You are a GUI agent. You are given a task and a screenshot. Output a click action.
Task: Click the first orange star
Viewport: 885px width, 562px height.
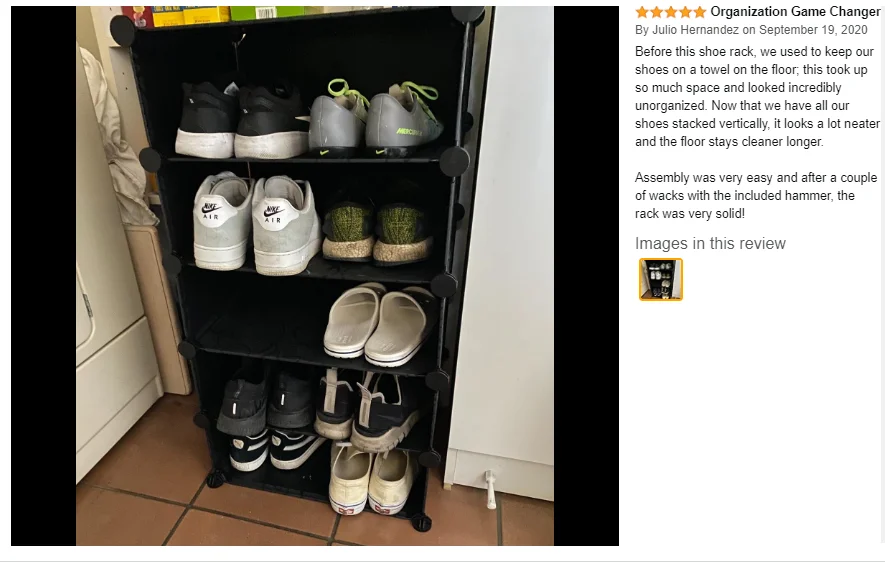pyautogui.click(x=642, y=12)
